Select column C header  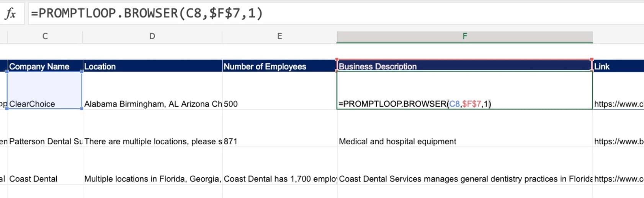(45, 36)
